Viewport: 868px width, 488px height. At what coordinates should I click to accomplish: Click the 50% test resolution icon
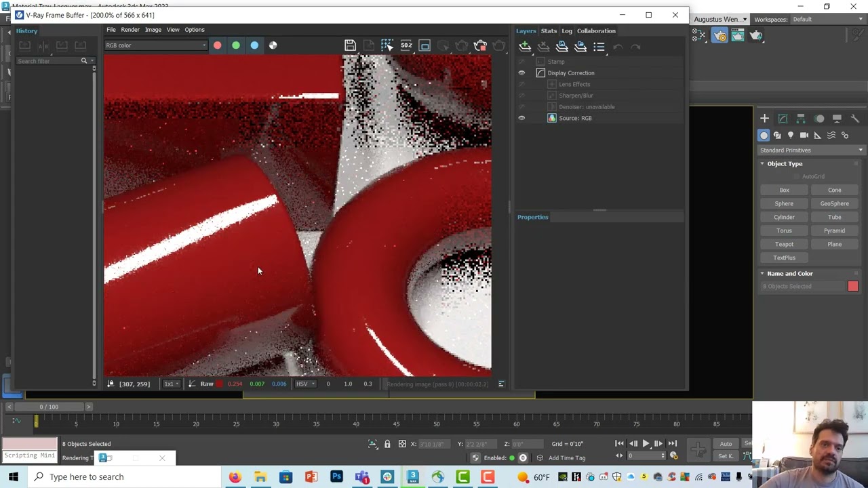[x=406, y=45]
